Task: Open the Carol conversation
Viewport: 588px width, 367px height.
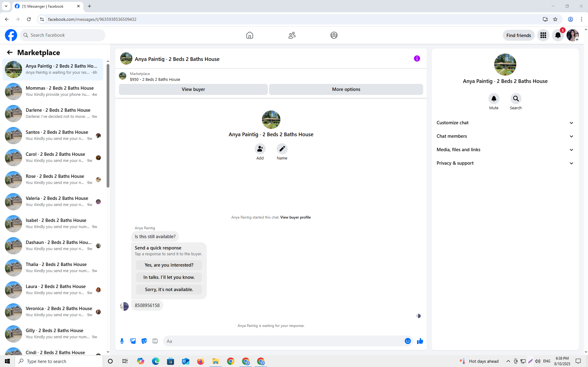Action: tap(53, 158)
